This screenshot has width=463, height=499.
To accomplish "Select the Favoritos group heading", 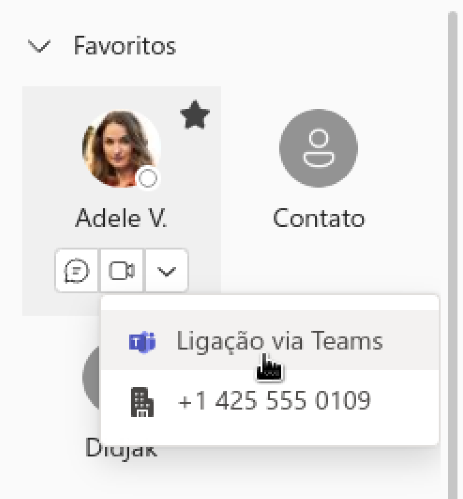I will point(125,46).
